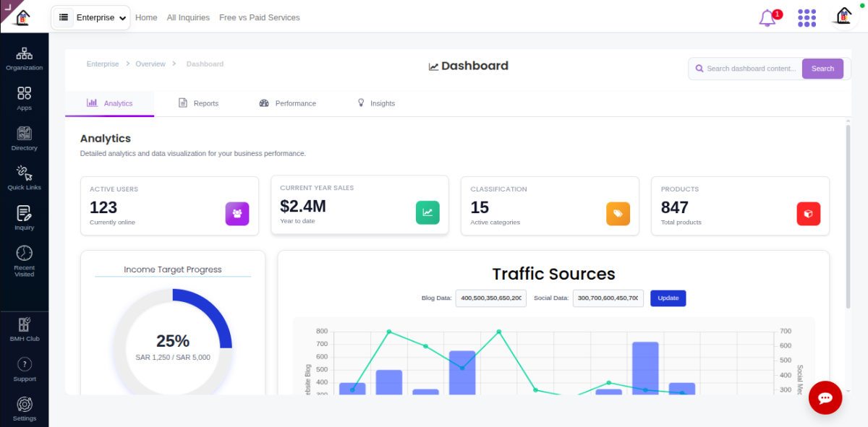The height and width of the screenshot is (427, 868).
Task: Select the Insights tab
Action: pyautogui.click(x=376, y=103)
